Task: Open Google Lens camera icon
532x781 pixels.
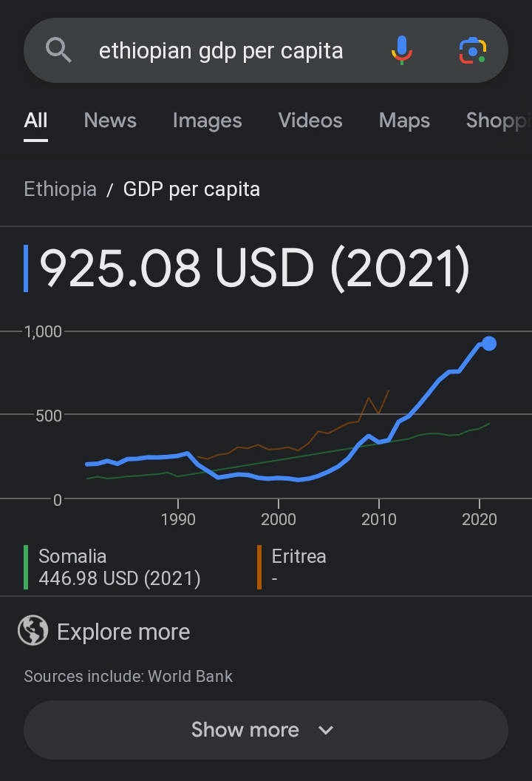Action: click(472, 50)
